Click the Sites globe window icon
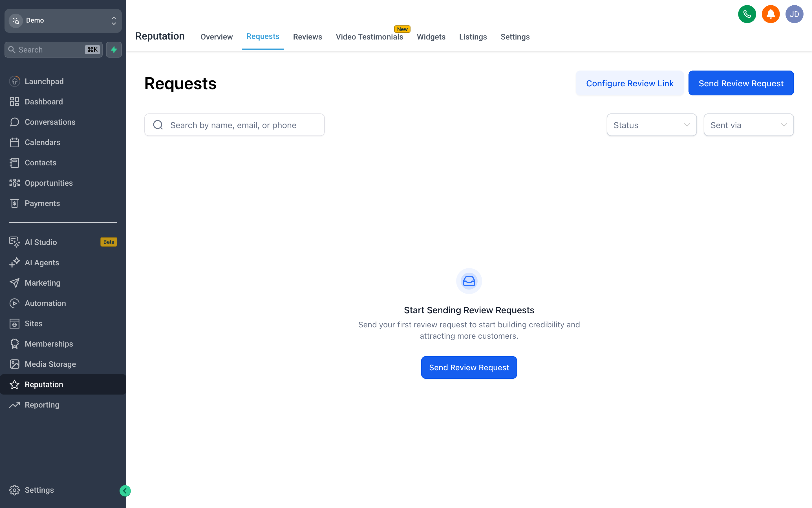 tap(14, 323)
